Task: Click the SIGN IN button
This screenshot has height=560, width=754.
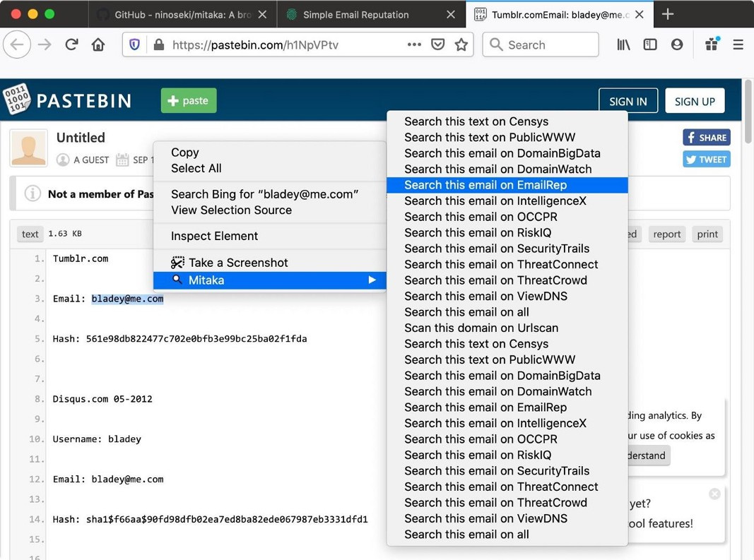Action: (x=628, y=101)
